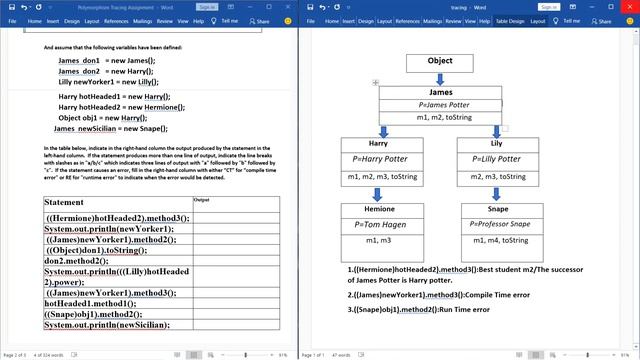This screenshot has height=360, width=640.
Task: Switch left window to Web Layout view
Action: click(x=210, y=355)
